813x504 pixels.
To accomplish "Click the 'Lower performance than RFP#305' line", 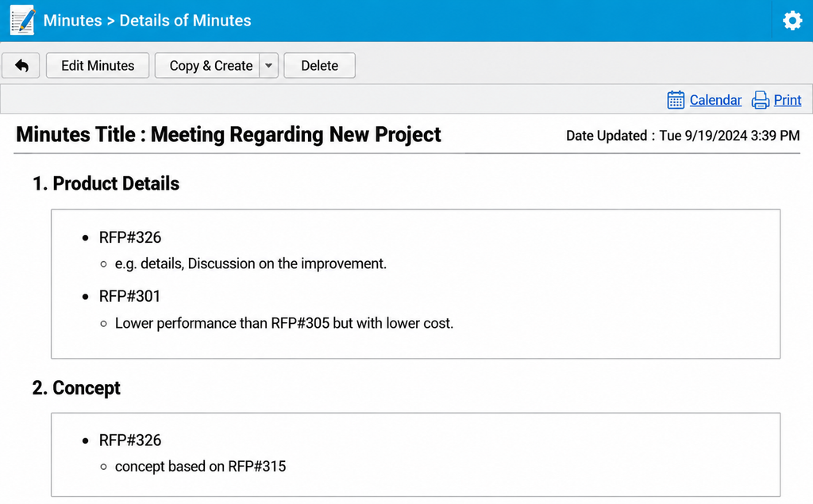I will pyautogui.click(x=284, y=323).
